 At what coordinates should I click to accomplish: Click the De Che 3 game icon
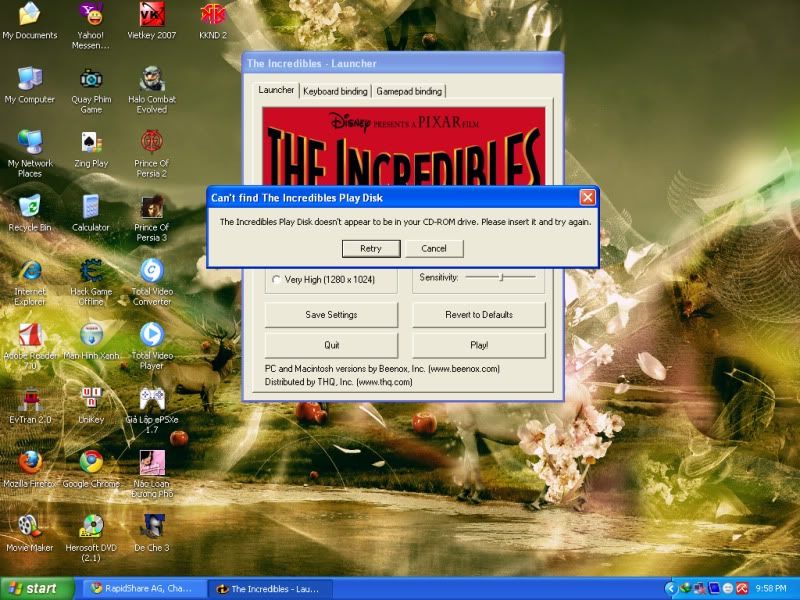coord(152,534)
